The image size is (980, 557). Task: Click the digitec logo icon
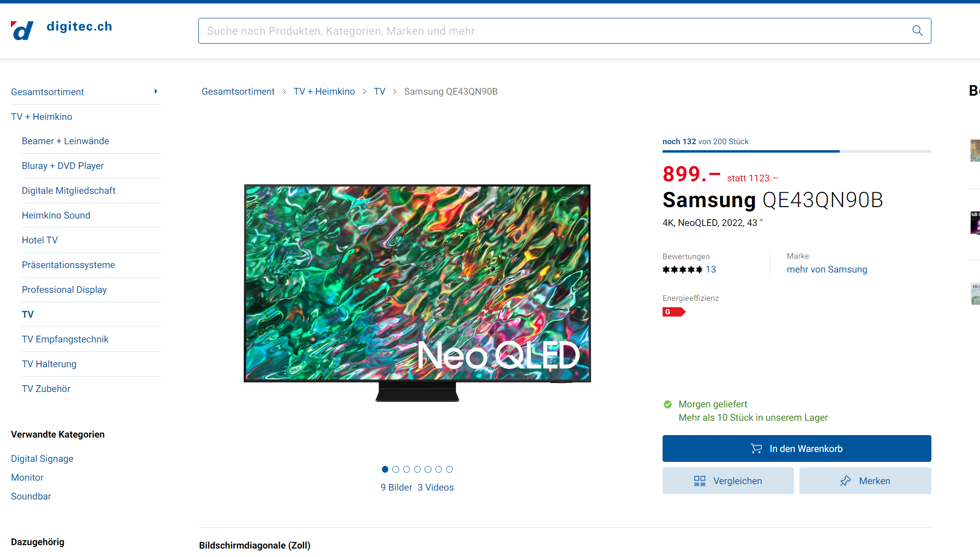[22, 31]
